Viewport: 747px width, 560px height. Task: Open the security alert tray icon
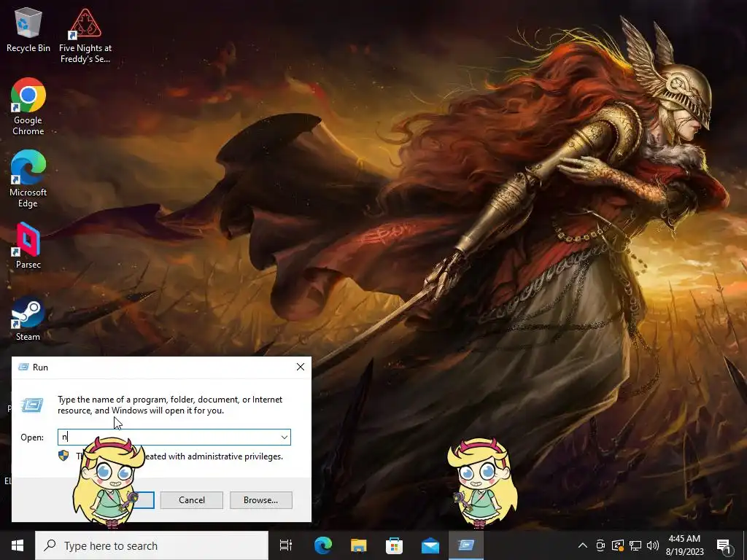click(x=618, y=545)
